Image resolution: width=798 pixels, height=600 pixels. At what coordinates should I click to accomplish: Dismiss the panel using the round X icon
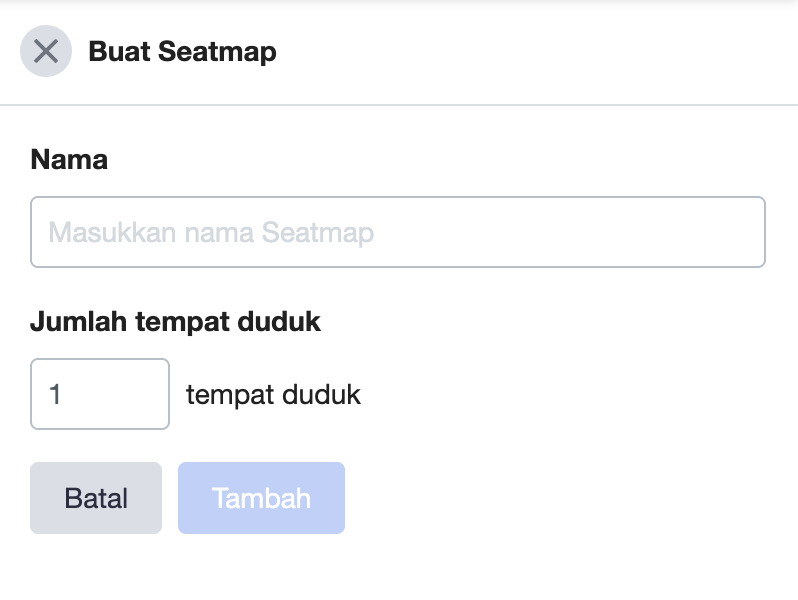[x=46, y=51]
